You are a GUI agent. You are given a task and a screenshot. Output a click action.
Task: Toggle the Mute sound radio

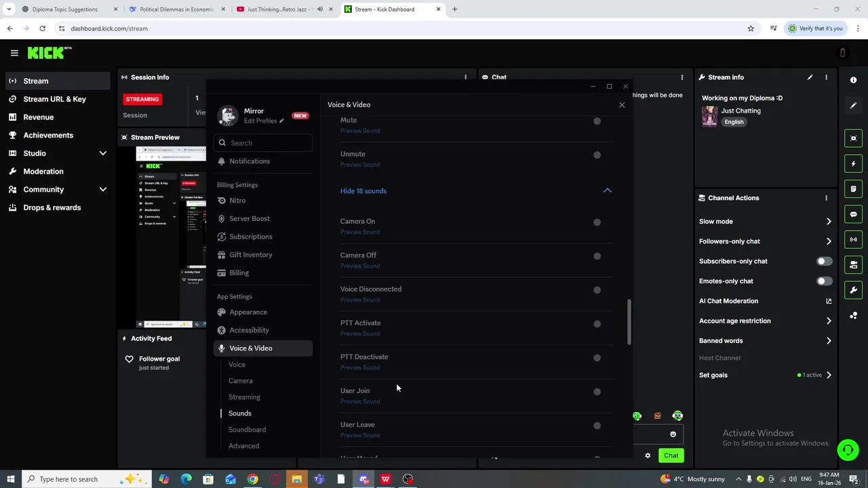[x=597, y=121]
